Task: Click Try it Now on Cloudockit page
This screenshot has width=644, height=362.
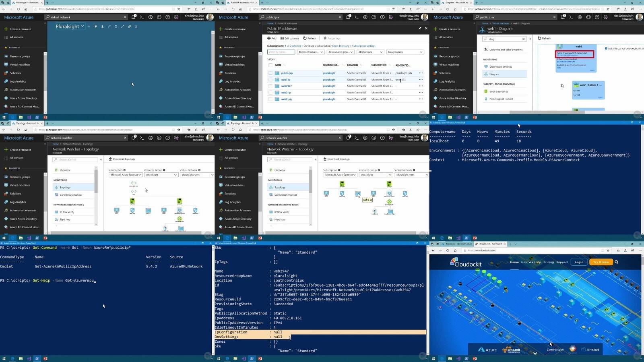Action: pyautogui.click(x=601, y=262)
